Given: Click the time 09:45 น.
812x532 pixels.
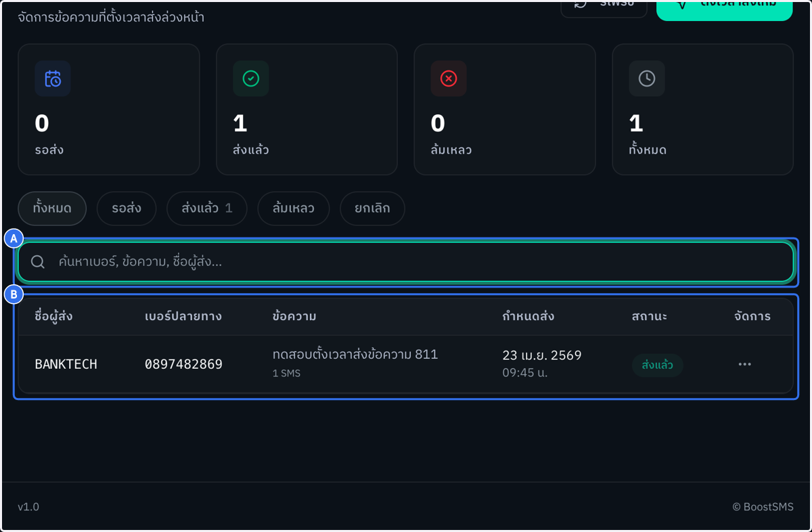Looking at the screenshot, I should coord(526,372).
